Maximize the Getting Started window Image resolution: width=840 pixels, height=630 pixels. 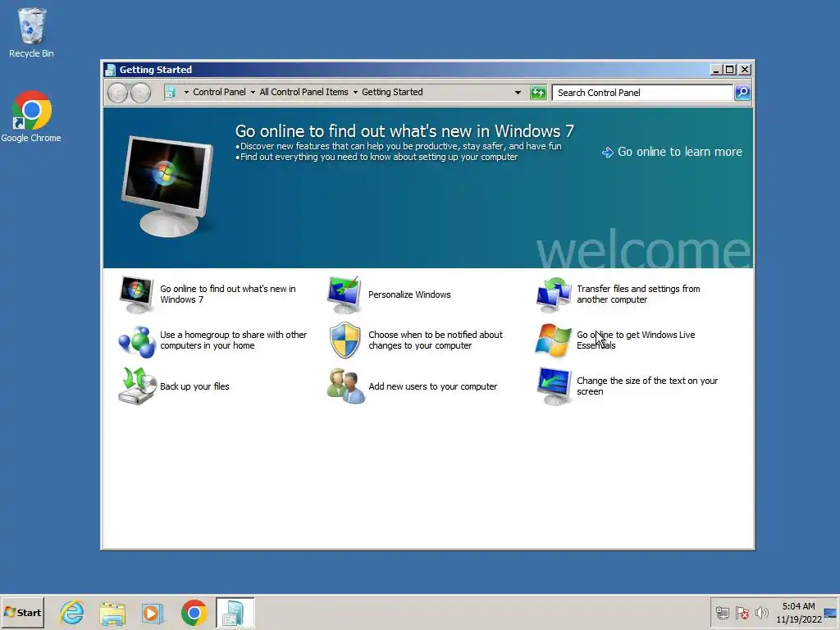[x=729, y=70]
